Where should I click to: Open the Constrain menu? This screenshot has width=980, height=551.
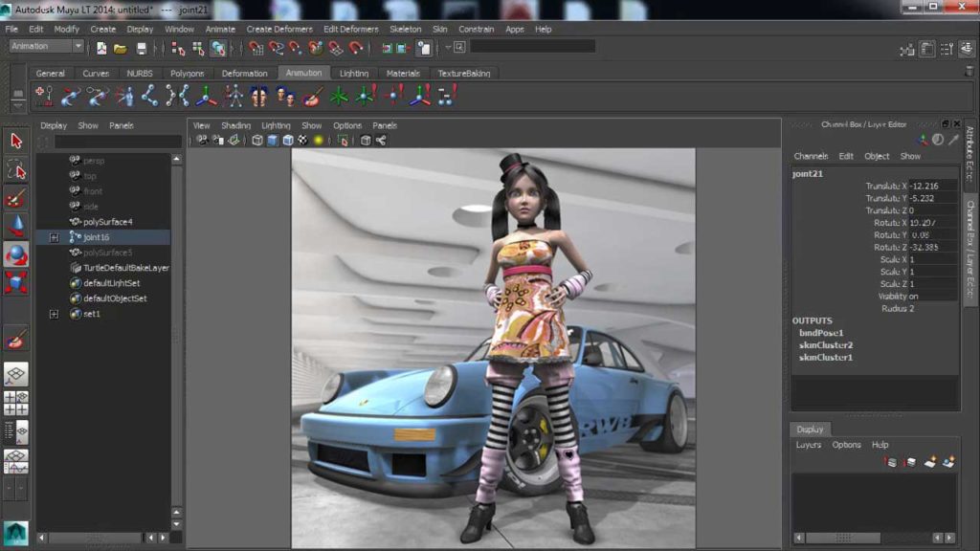pyautogui.click(x=476, y=30)
